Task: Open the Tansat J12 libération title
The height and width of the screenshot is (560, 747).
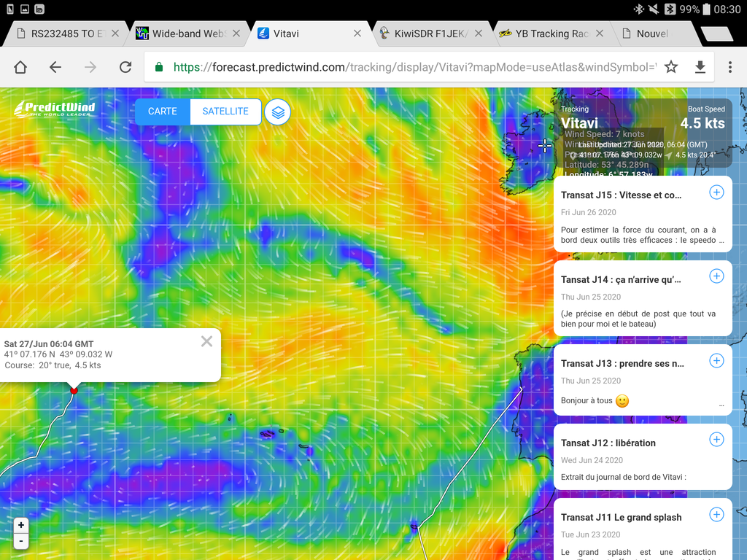Action: point(608,443)
